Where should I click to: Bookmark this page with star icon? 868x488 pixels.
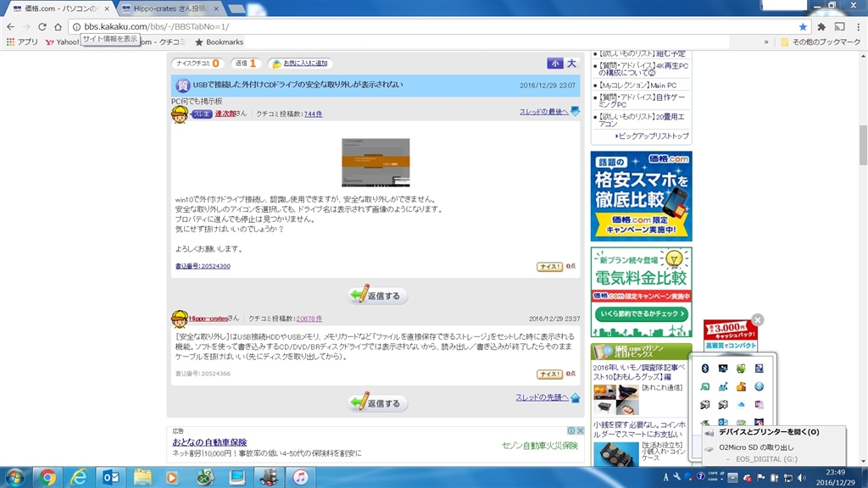(x=803, y=26)
